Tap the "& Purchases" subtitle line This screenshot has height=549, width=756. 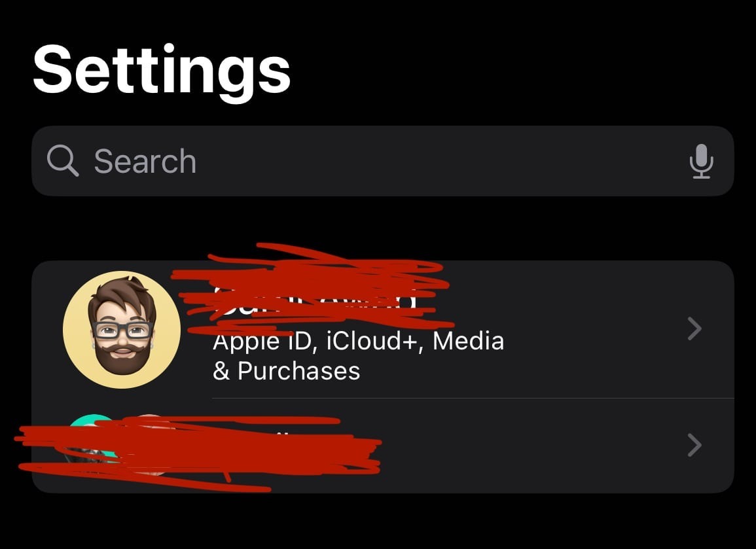(x=287, y=371)
